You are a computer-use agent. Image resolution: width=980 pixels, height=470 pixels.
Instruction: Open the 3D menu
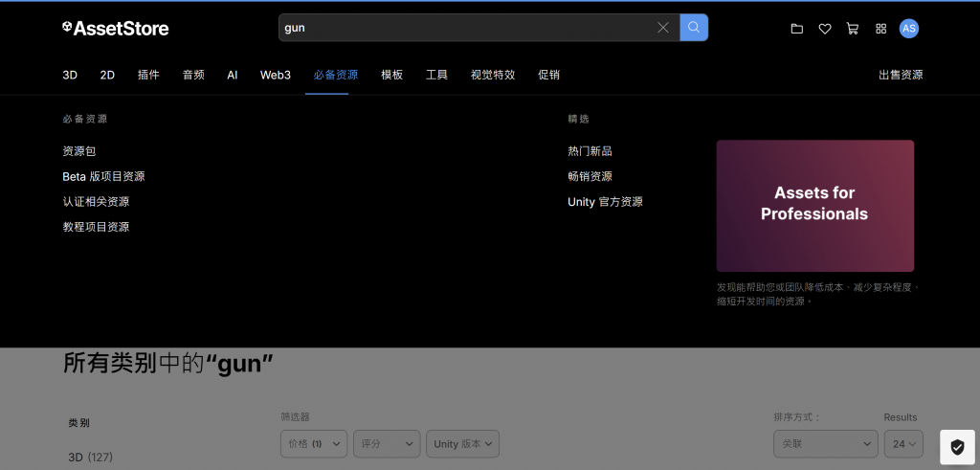click(70, 75)
